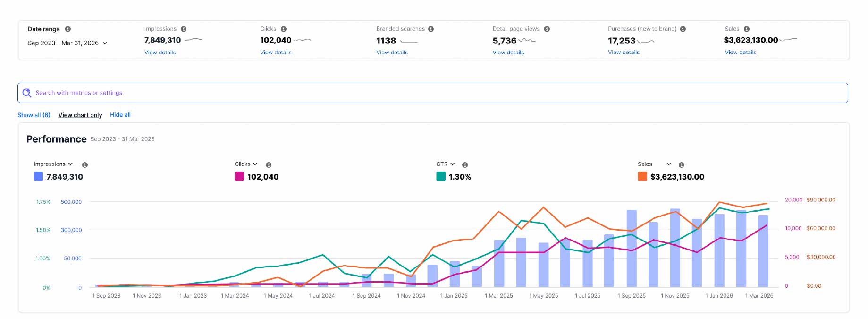Click the magnifier icon in search bar
The image size is (868, 319).
[x=27, y=93]
